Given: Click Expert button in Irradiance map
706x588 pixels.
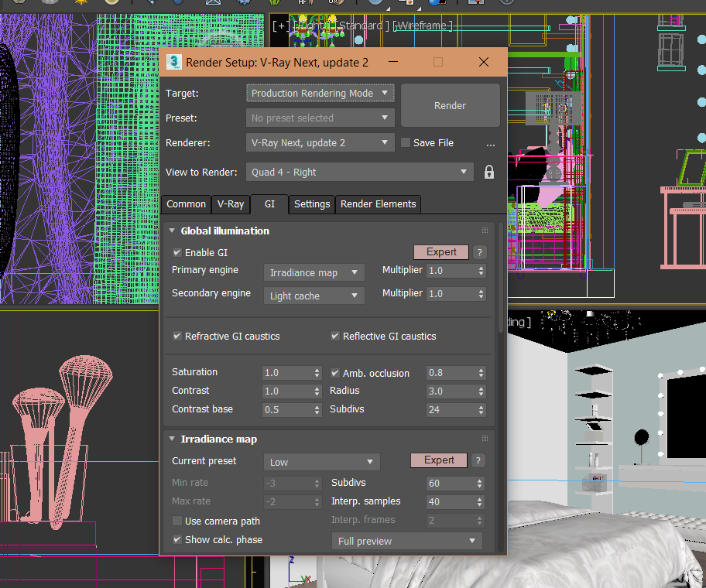Looking at the screenshot, I should 439,460.
